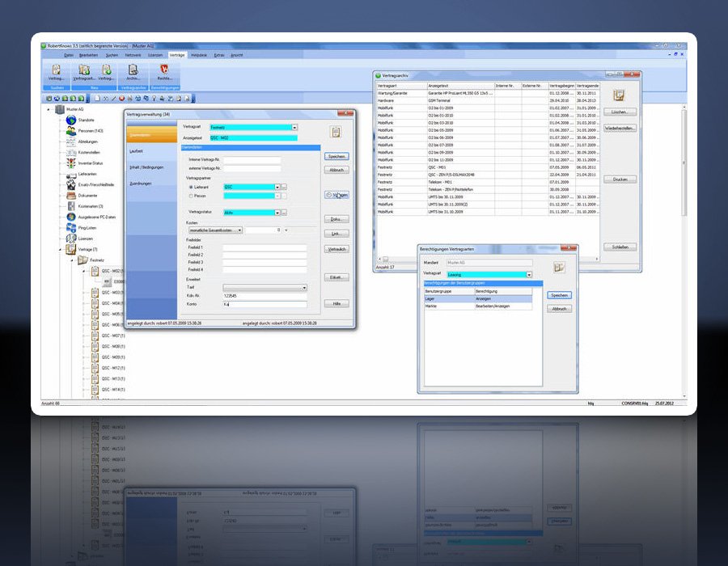The height and width of the screenshot is (566, 728).
Task: Click the Etikett... button
Action: 336,277
